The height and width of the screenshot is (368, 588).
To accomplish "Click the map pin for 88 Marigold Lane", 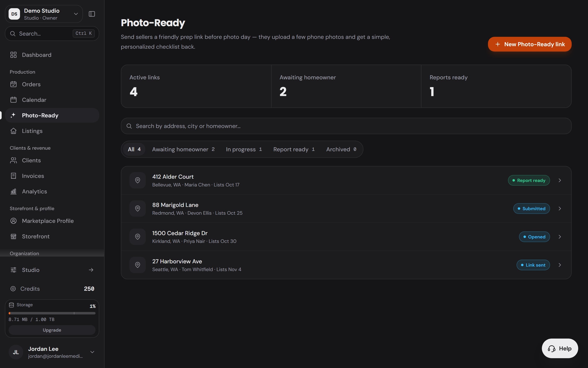I will pyautogui.click(x=138, y=209).
